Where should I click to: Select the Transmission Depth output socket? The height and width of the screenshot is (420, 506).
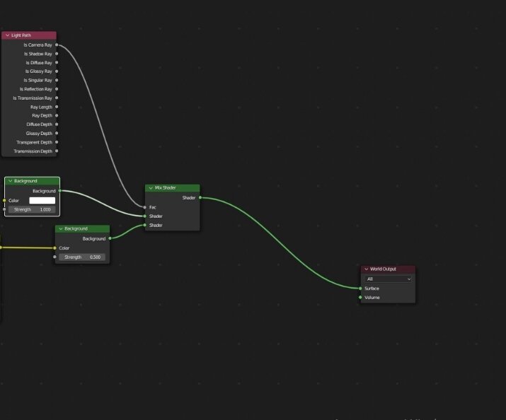tap(57, 151)
